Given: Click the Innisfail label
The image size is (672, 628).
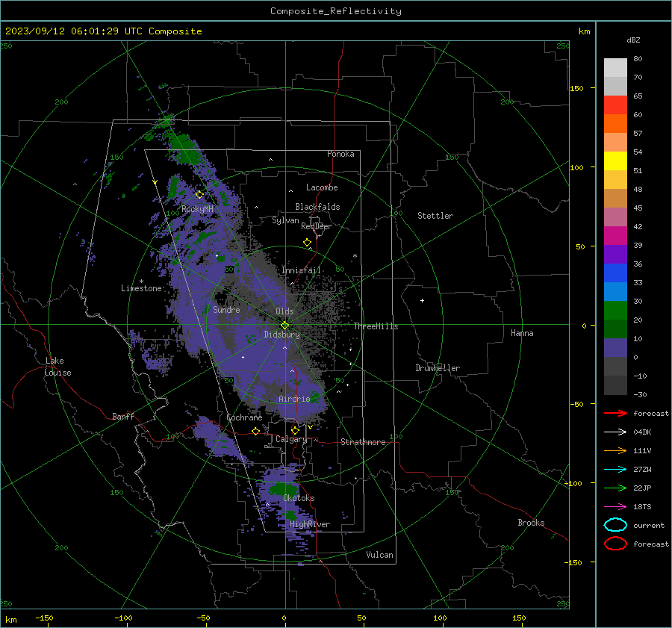Looking at the screenshot, I should (301, 270).
